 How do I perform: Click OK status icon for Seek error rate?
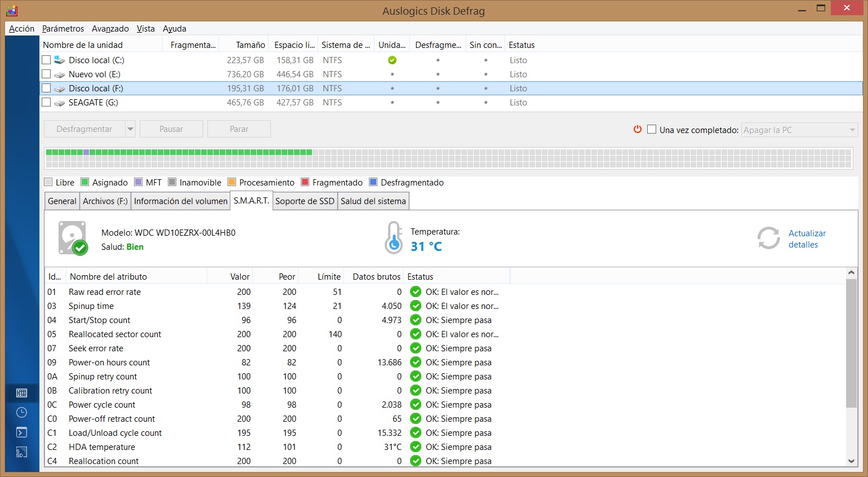click(x=416, y=348)
